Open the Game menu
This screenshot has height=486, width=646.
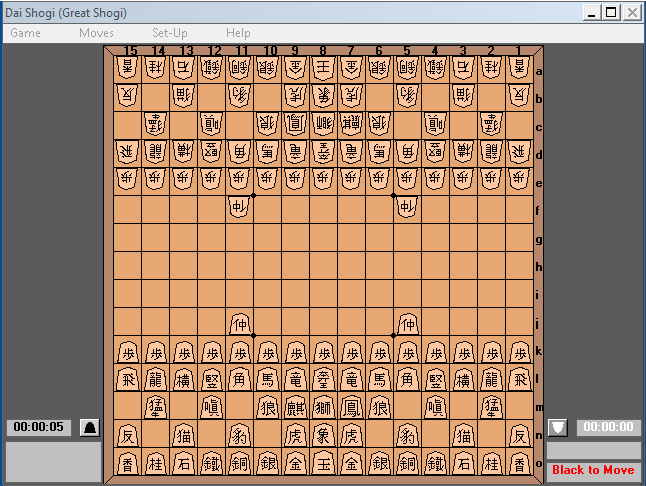26,33
